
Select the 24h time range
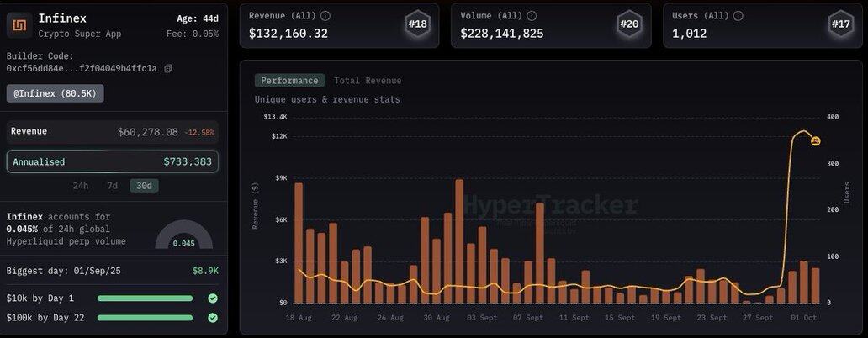tap(81, 186)
